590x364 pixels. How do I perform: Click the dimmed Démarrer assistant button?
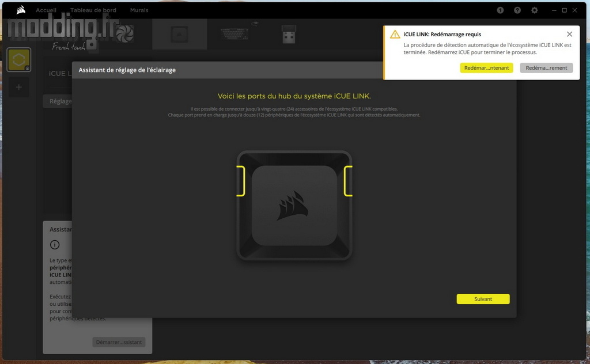pos(119,342)
